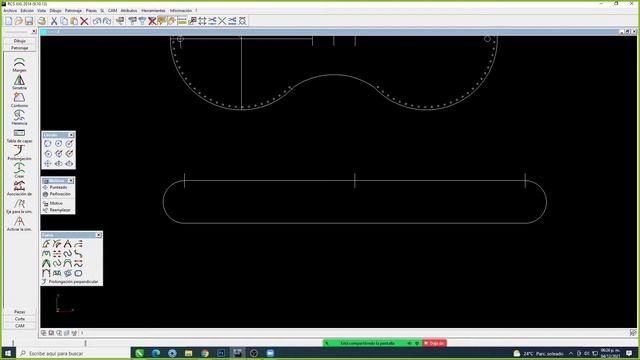This screenshot has width=640, height=360.
Task: Click the Copy toolbar icon
Action: [x=64, y=21]
